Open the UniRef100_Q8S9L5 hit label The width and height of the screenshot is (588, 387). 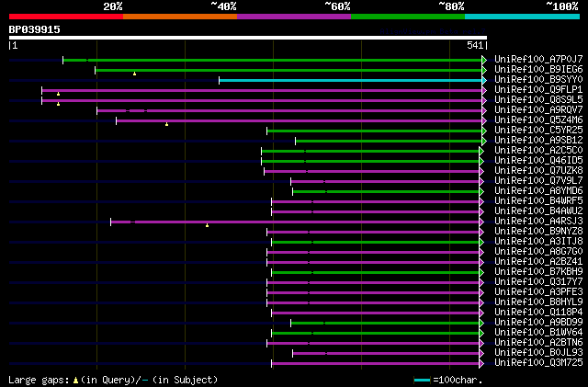[538, 99]
